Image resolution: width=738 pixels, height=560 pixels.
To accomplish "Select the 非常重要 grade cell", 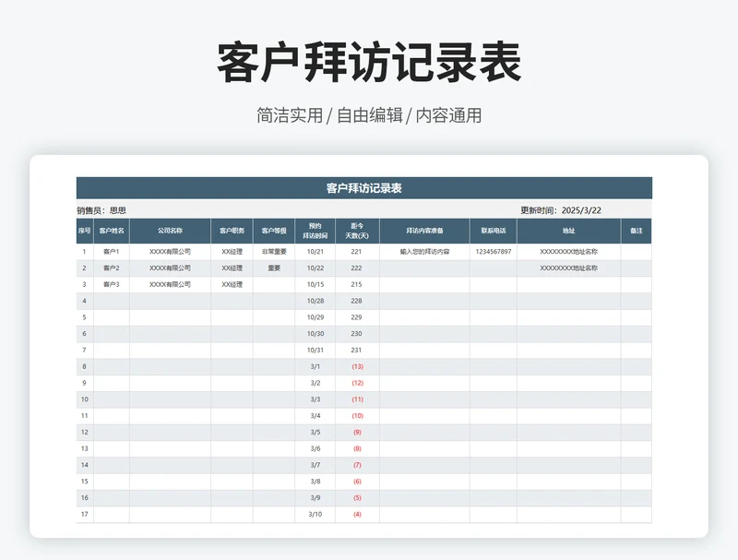I will tap(274, 252).
